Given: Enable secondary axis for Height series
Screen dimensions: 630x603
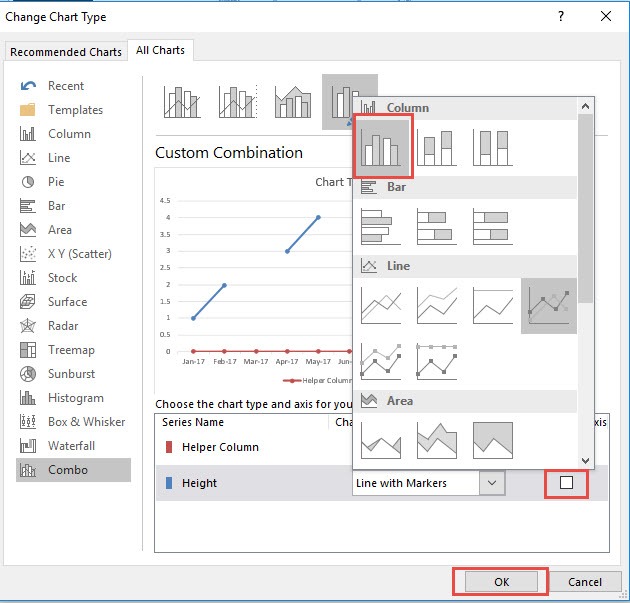Looking at the screenshot, I should (566, 482).
